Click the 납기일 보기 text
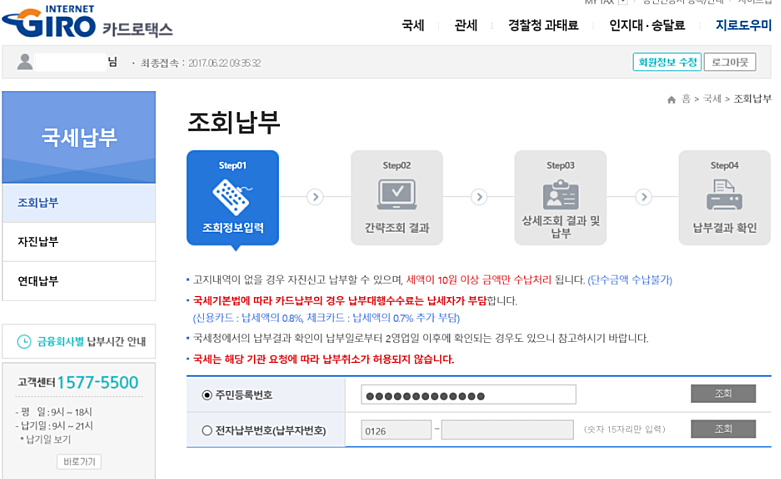The height and width of the screenshot is (479, 781). pyautogui.click(x=48, y=440)
